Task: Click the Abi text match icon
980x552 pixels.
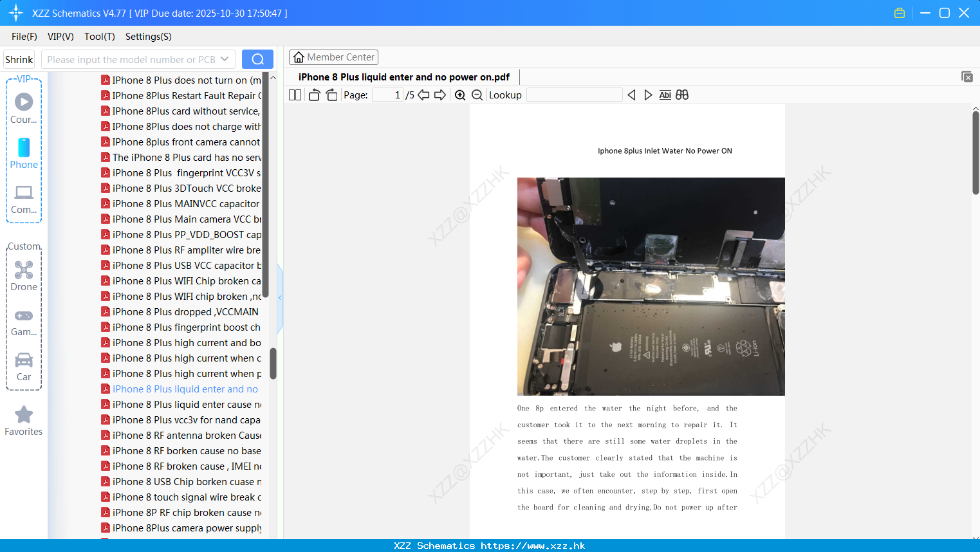Action: tap(665, 95)
